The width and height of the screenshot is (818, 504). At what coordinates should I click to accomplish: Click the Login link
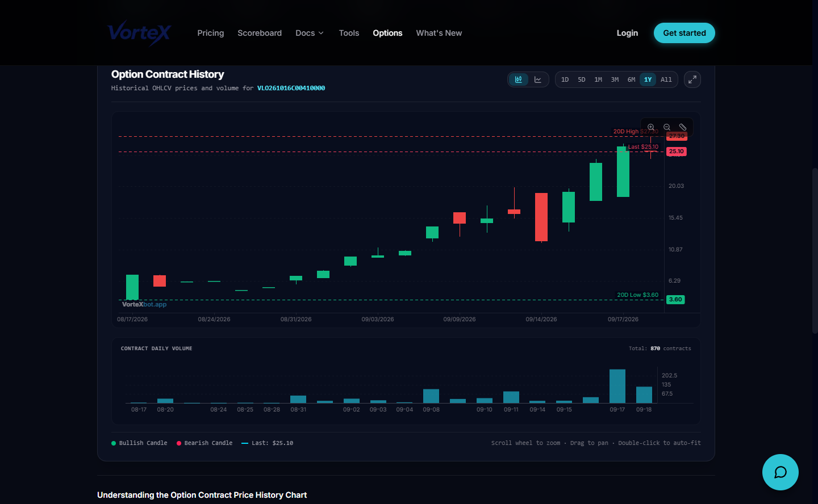pyautogui.click(x=627, y=33)
